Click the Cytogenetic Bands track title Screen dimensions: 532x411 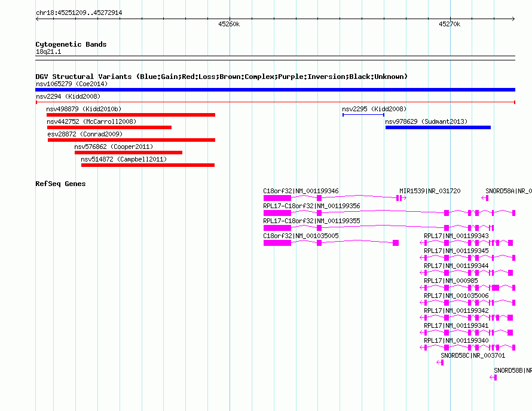coord(71,44)
